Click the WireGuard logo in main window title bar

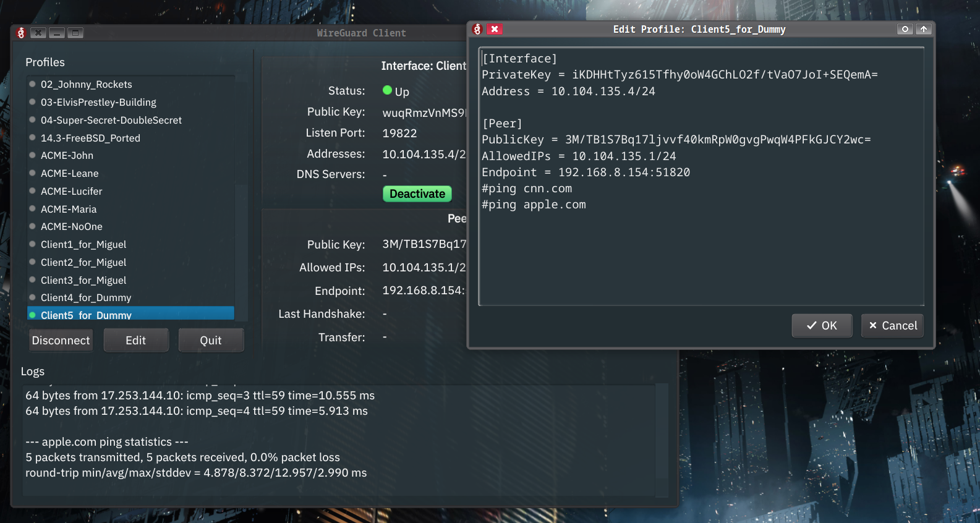21,33
